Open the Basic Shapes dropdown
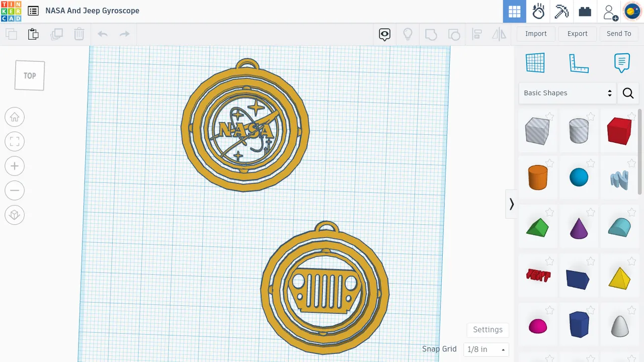Viewport: 644px width, 362px height. (x=568, y=93)
